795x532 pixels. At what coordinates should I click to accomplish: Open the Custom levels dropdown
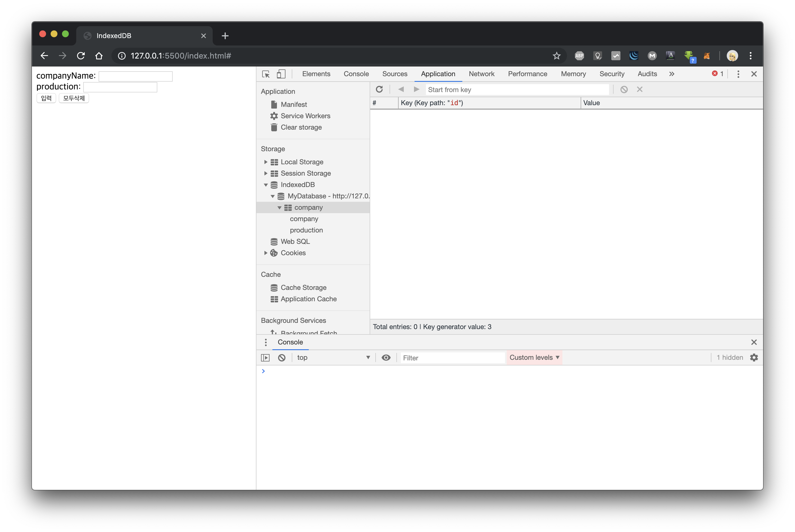534,358
